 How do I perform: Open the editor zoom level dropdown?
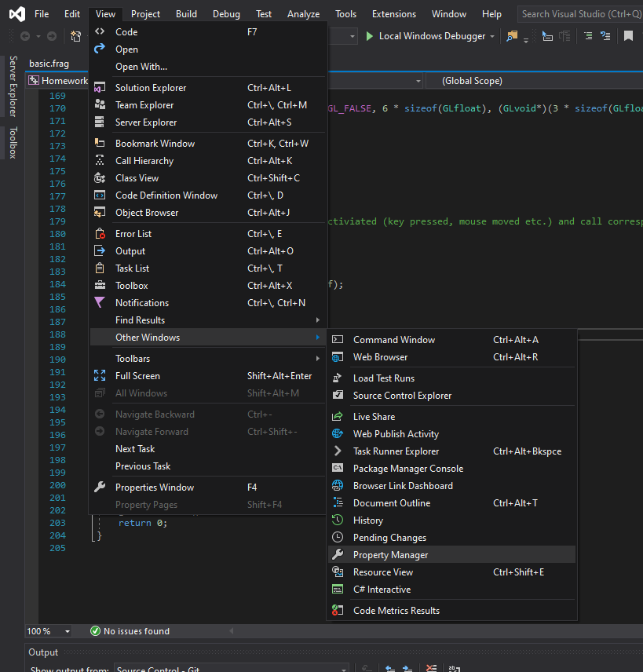49,630
